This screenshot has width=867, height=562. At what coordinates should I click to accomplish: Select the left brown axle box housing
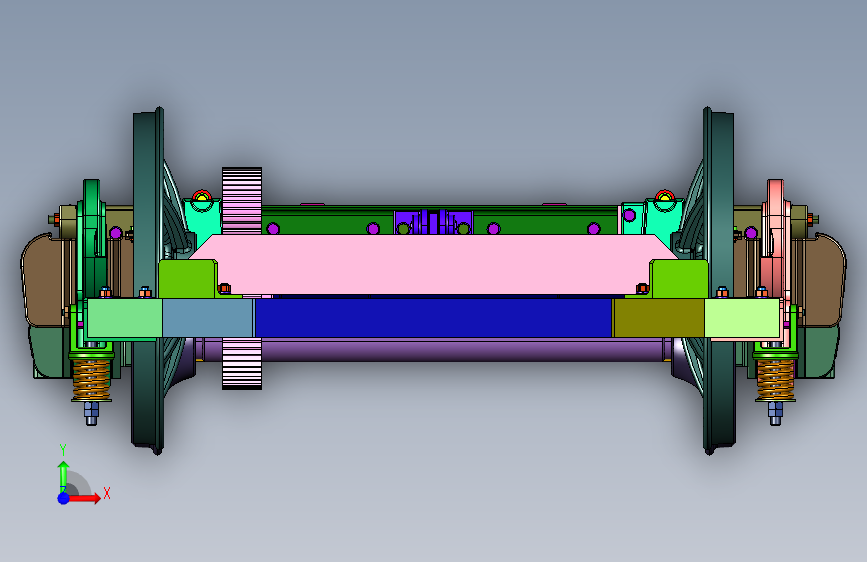[x=42, y=280]
